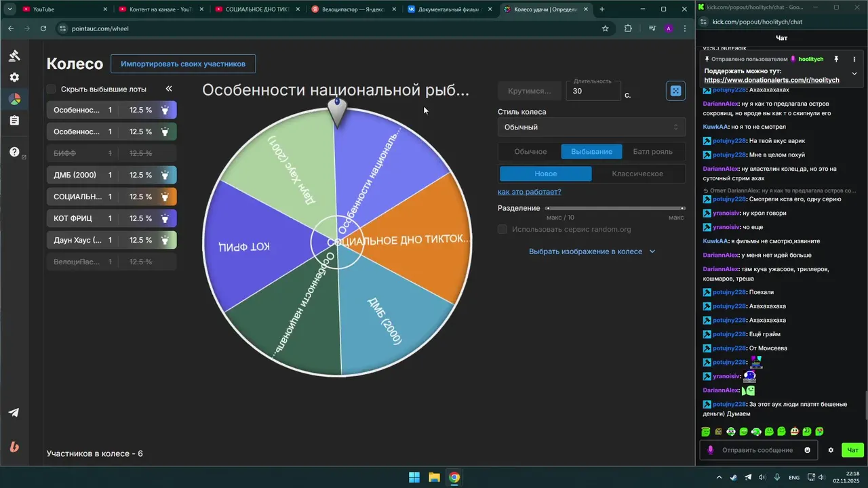Click disabled 'Крутимся...' spin button
The image size is (868, 488).
(530, 91)
